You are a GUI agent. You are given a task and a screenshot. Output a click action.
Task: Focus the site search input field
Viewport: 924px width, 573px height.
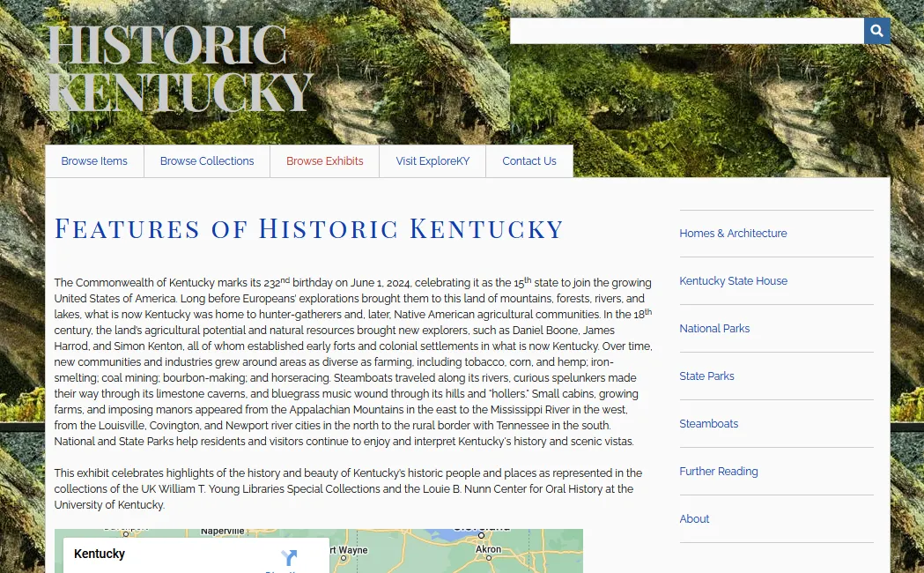(687, 31)
